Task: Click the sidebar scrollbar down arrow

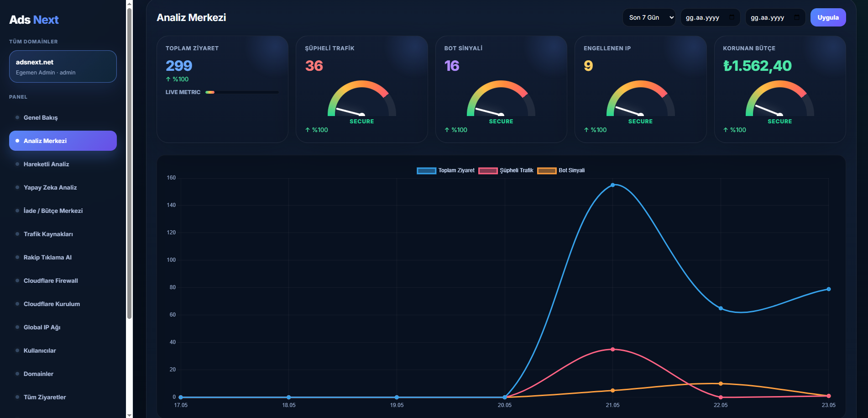Action: coord(129,415)
